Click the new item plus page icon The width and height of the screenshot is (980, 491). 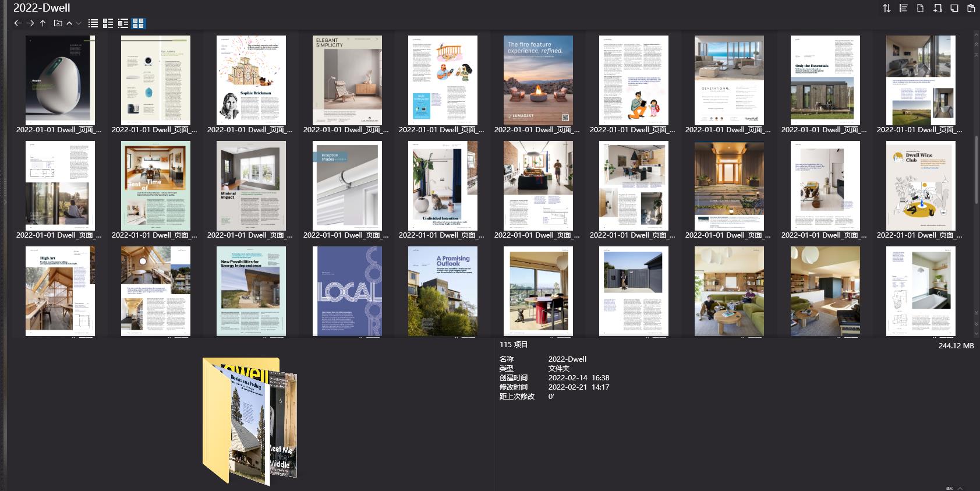pos(937,8)
